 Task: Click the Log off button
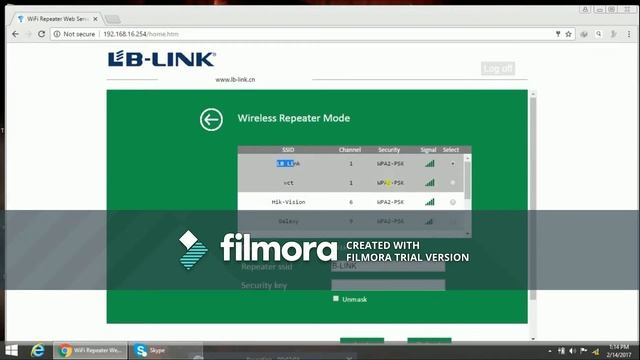point(498,69)
